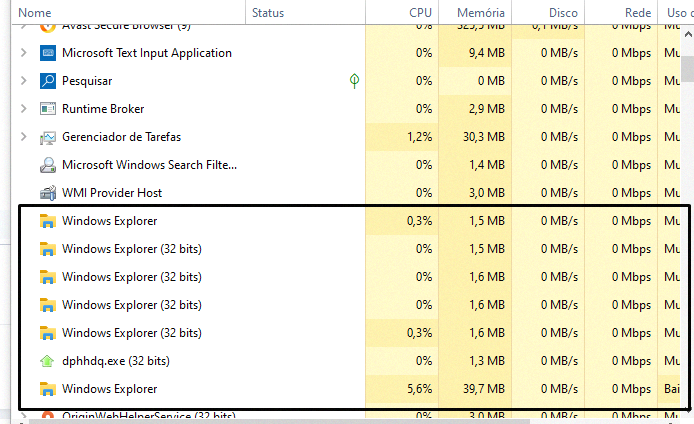694x424 pixels.
Task: Click the 5,6% CPU value
Action: [x=420, y=389]
